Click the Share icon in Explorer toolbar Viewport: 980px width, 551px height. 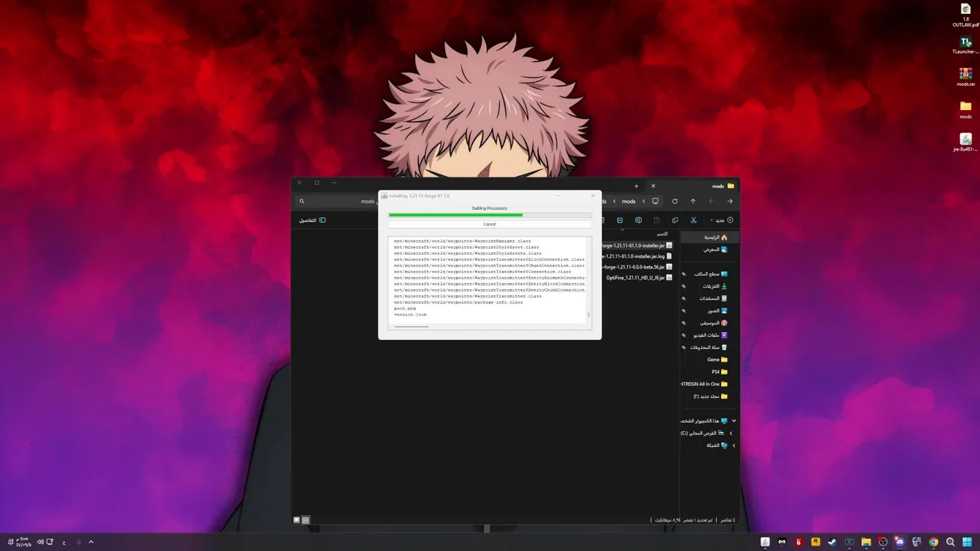(620, 220)
